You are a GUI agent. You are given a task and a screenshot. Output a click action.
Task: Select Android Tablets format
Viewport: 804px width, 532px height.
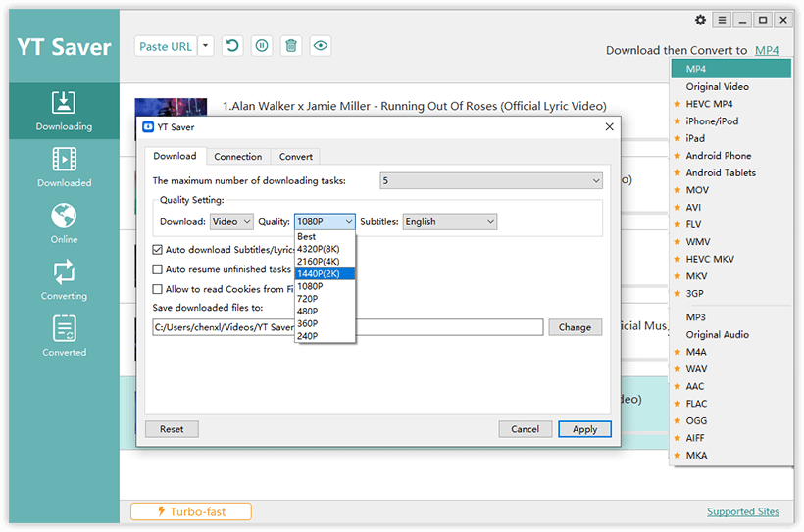pyautogui.click(x=731, y=172)
